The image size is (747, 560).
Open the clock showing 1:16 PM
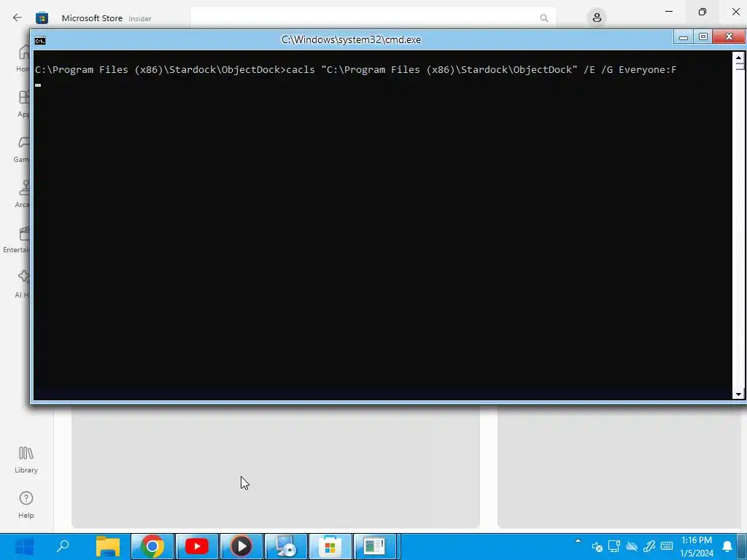[697, 546]
